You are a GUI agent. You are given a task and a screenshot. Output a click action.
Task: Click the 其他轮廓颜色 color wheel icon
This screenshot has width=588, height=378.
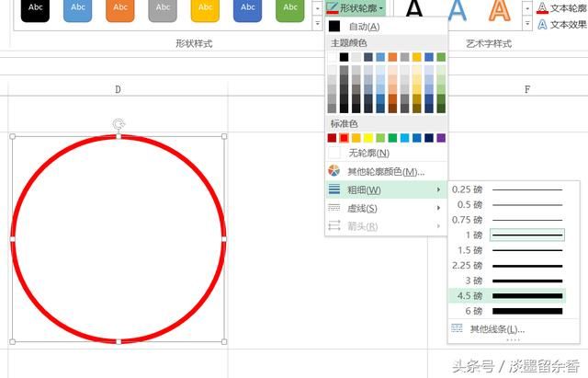[334, 171]
